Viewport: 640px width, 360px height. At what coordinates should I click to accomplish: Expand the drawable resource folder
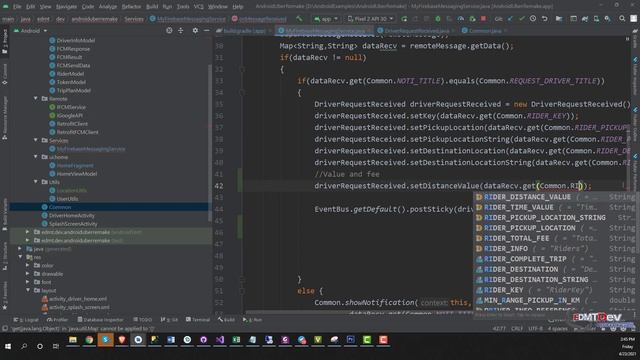[28, 273]
